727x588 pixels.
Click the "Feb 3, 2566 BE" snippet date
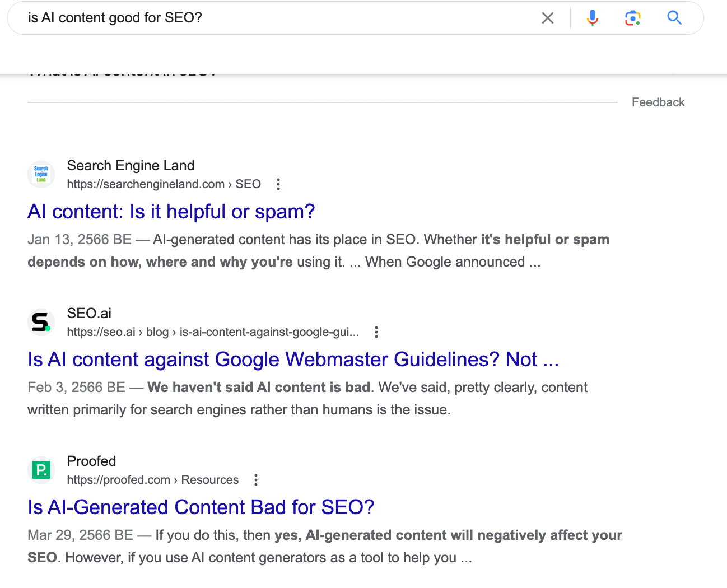click(x=76, y=388)
